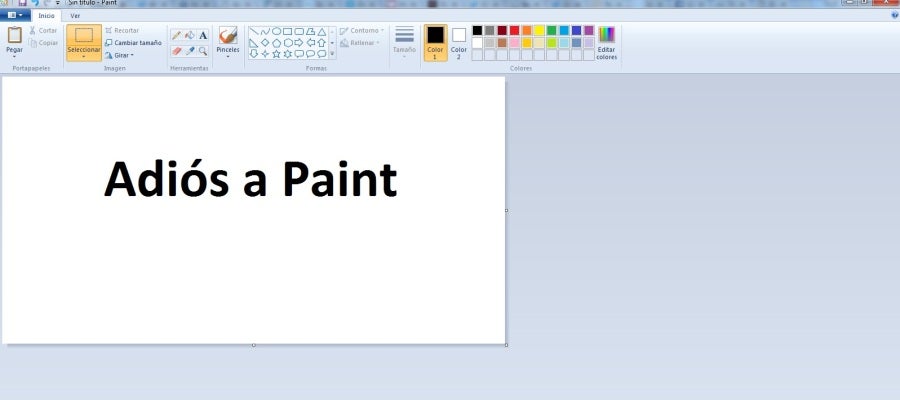900x400 pixels.
Task: Choose the Six-point star shape
Action: (288, 53)
